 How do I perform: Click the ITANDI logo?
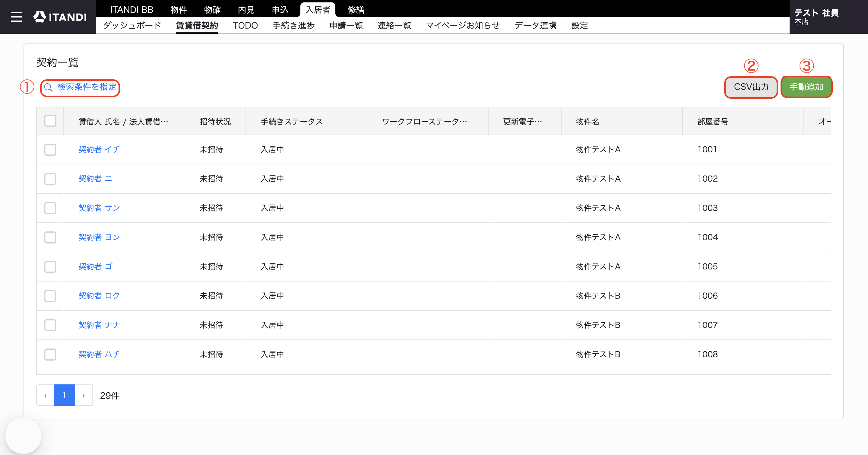click(x=60, y=17)
